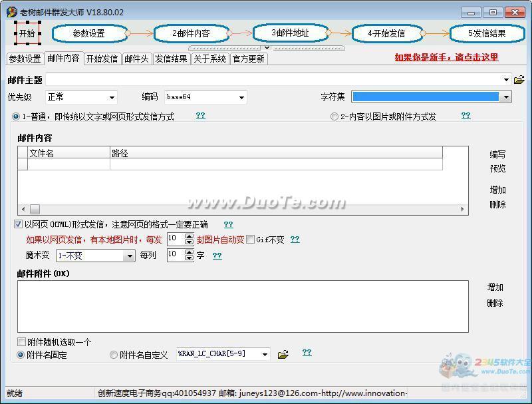Click right arrow of content list scrollbar
Viewport: 532px width, 404px height.
[462, 209]
